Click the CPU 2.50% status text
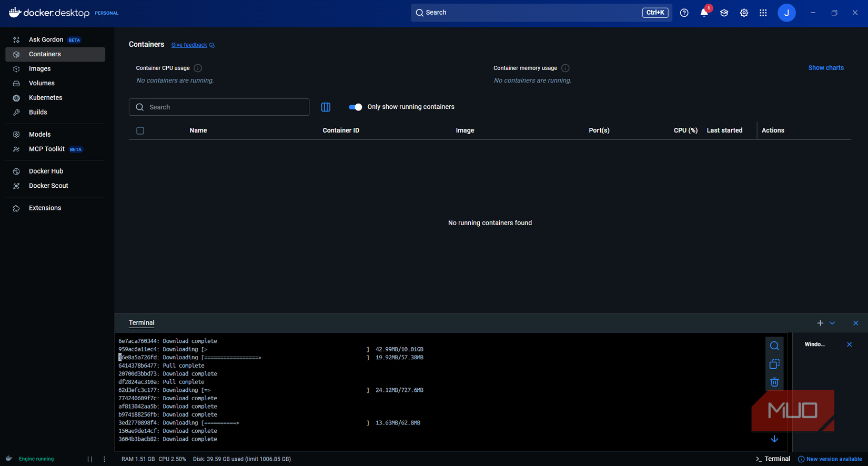868x466 pixels. tap(173, 459)
